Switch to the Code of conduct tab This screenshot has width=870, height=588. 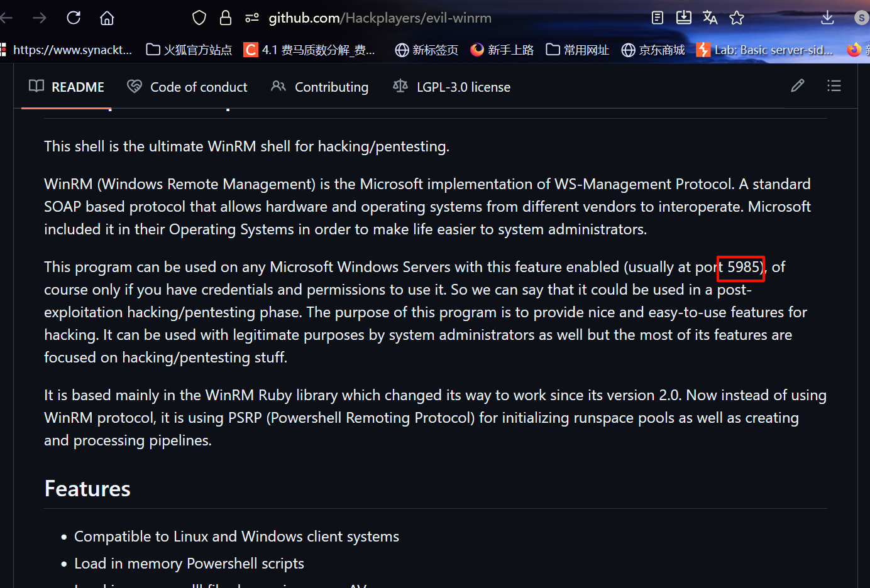click(187, 87)
